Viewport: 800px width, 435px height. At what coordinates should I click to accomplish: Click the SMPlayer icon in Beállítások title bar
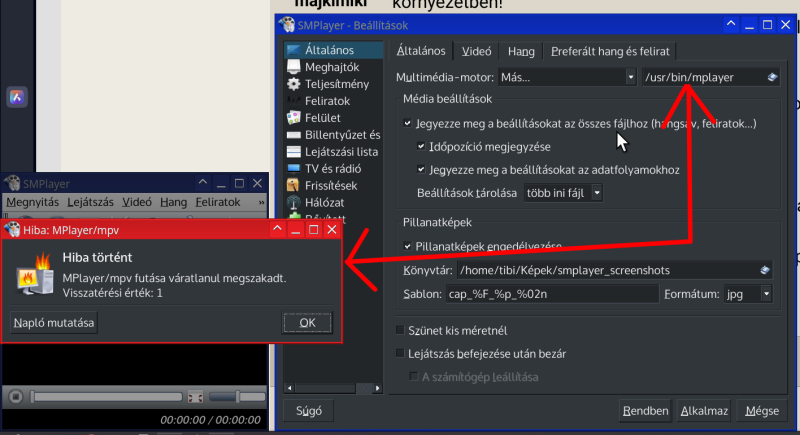coord(287,24)
